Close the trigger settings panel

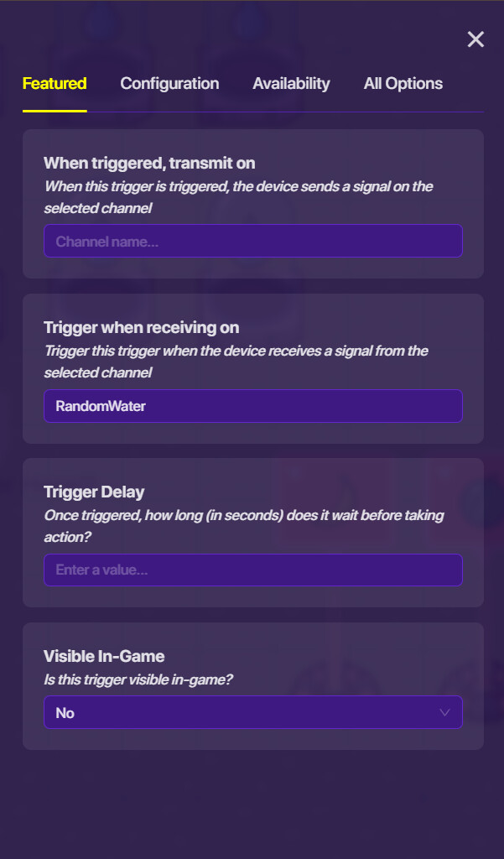(475, 39)
